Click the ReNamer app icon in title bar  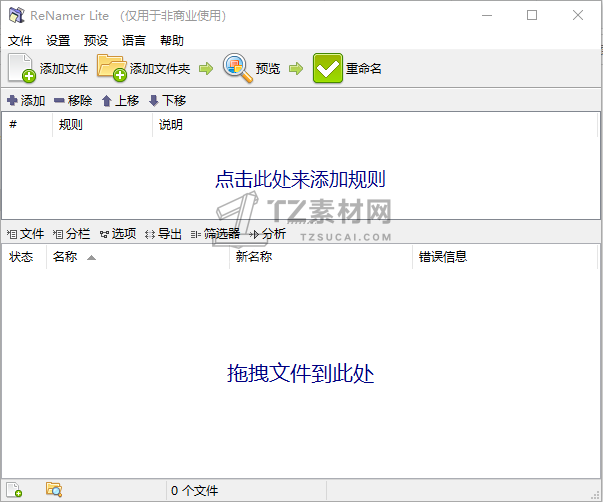click(17, 15)
